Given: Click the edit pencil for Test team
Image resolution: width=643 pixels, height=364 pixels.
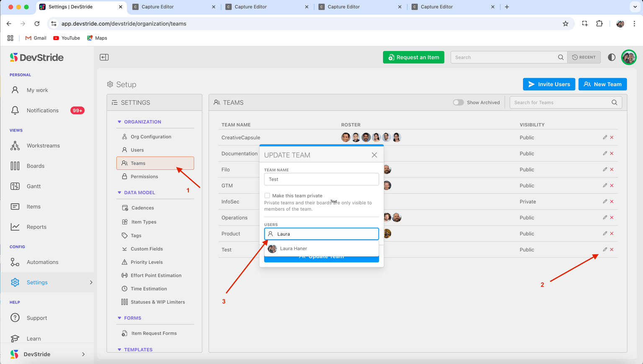Looking at the screenshot, I should 605,249.
